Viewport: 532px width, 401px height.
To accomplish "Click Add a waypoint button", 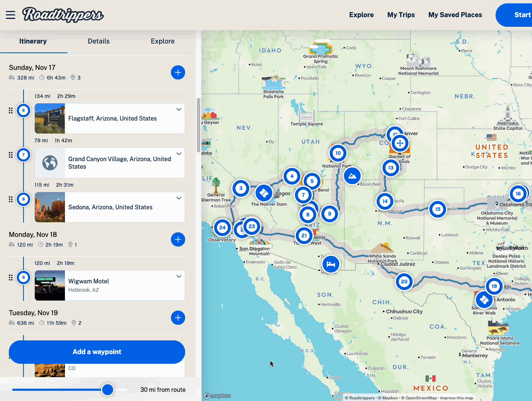I will [97, 352].
